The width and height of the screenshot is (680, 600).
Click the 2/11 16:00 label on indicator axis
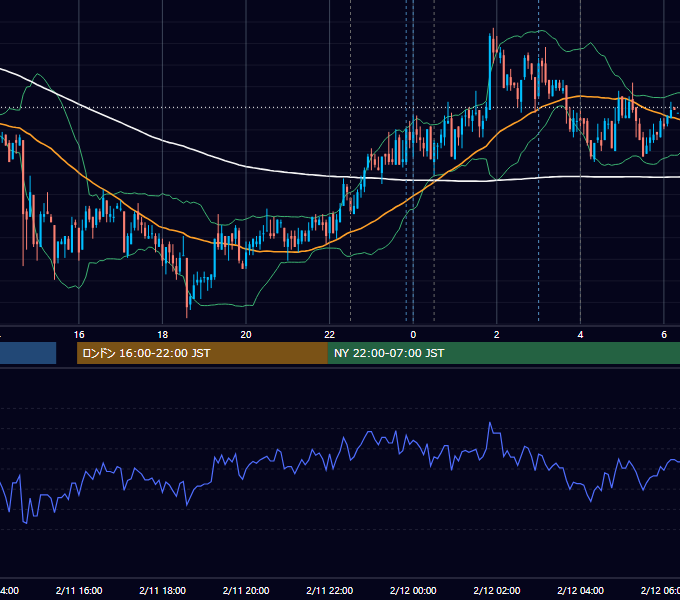tap(79, 591)
